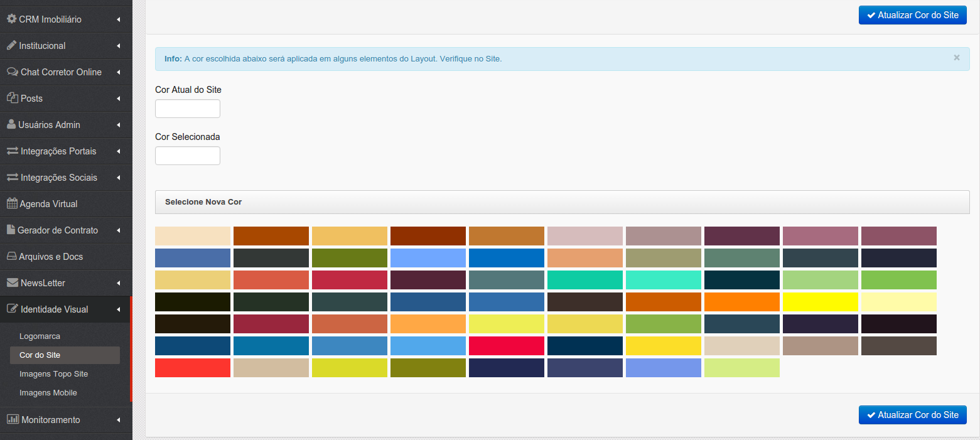980x440 pixels.
Task: Choose the teal green color swatch
Action: click(x=585, y=280)
